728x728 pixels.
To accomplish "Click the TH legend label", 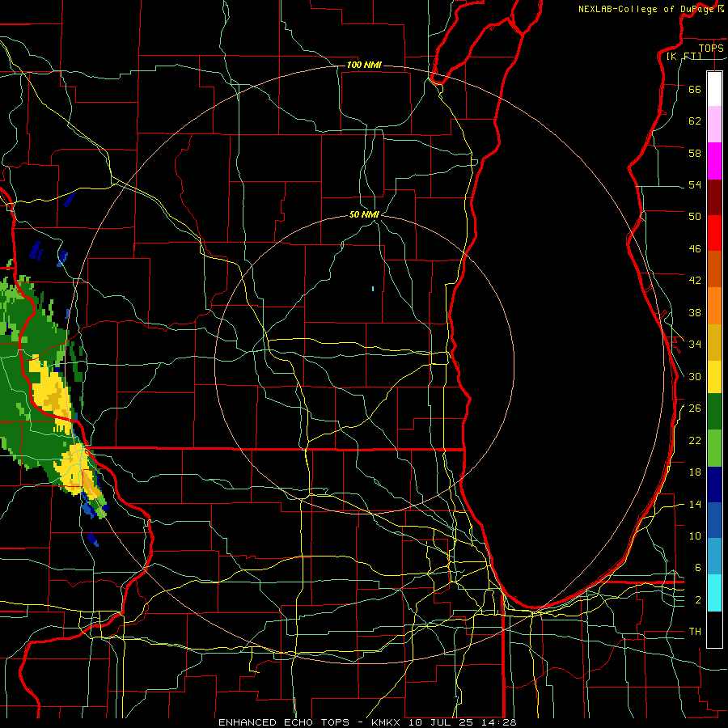I will (x=695, y=632).
